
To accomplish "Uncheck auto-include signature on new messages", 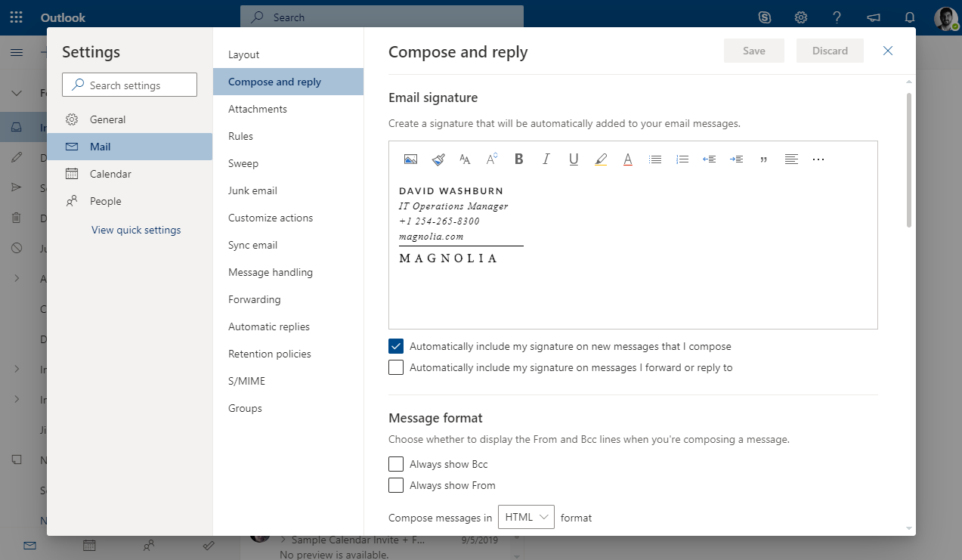I will (x=396, y=346).
